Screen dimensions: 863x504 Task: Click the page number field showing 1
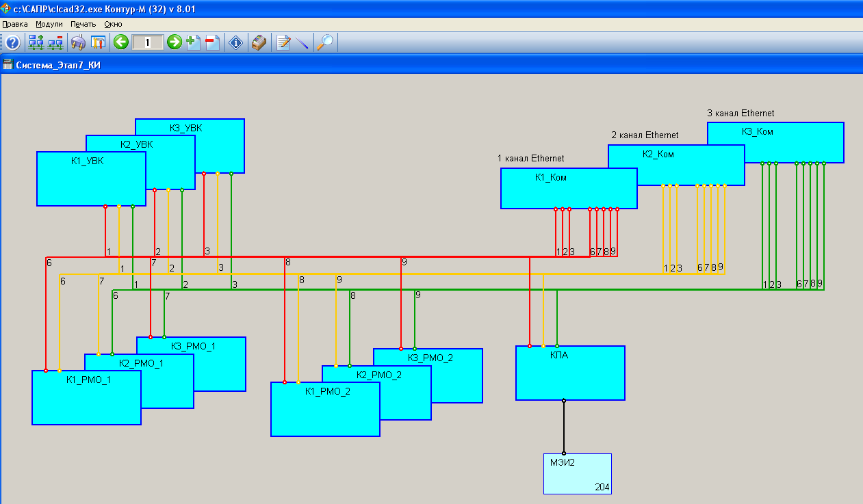pyautogui.click(x=148, y=42)
